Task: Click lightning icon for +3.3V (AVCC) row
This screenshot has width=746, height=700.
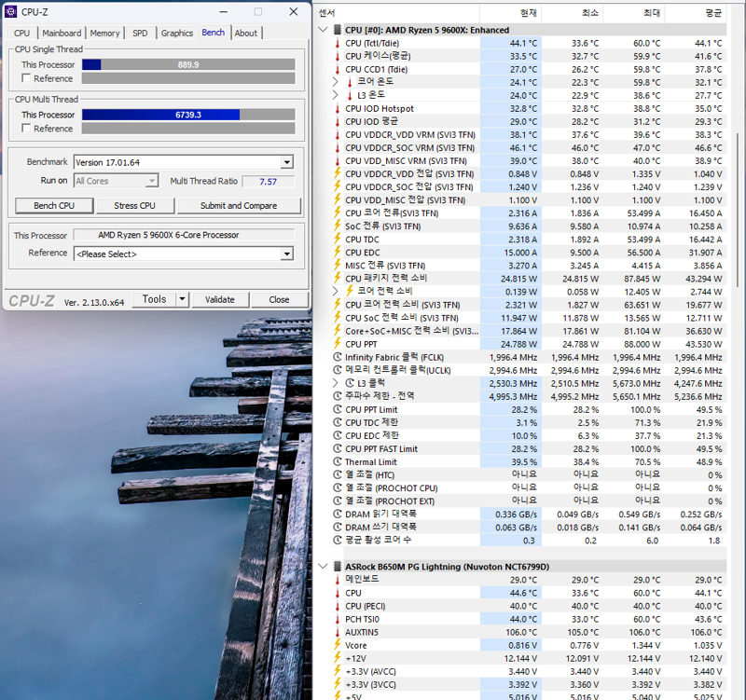Action: click(338, 671)
